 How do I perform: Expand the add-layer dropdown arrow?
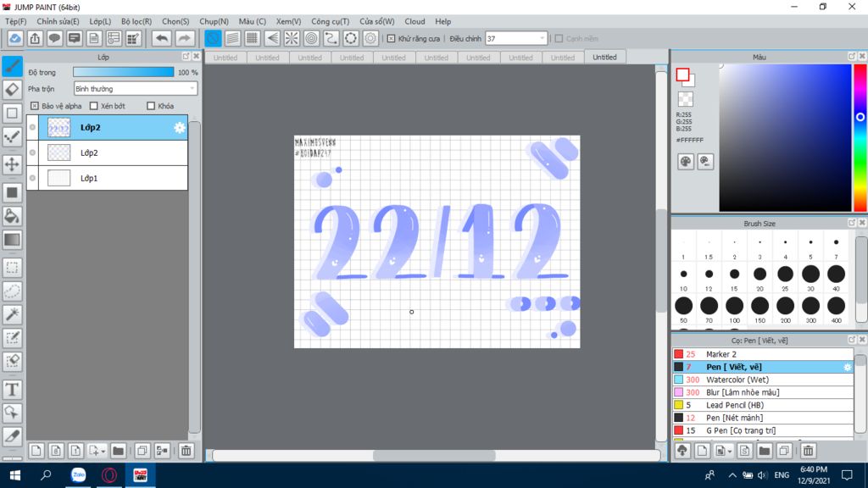click(103, 452)
